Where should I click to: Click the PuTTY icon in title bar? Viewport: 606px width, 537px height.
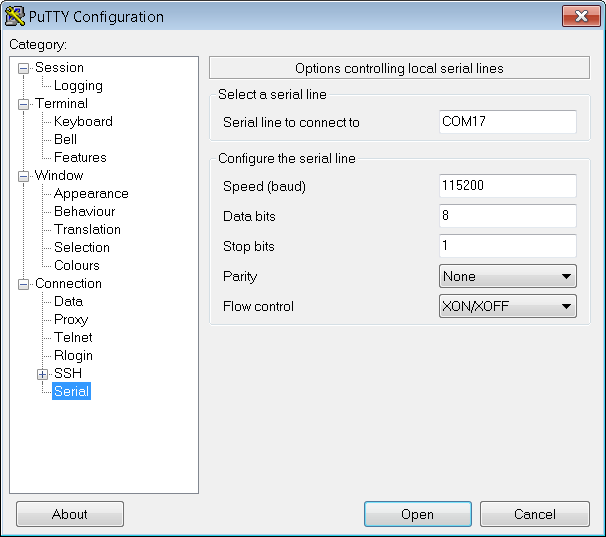pyautogui.click(x=16, y=16)
